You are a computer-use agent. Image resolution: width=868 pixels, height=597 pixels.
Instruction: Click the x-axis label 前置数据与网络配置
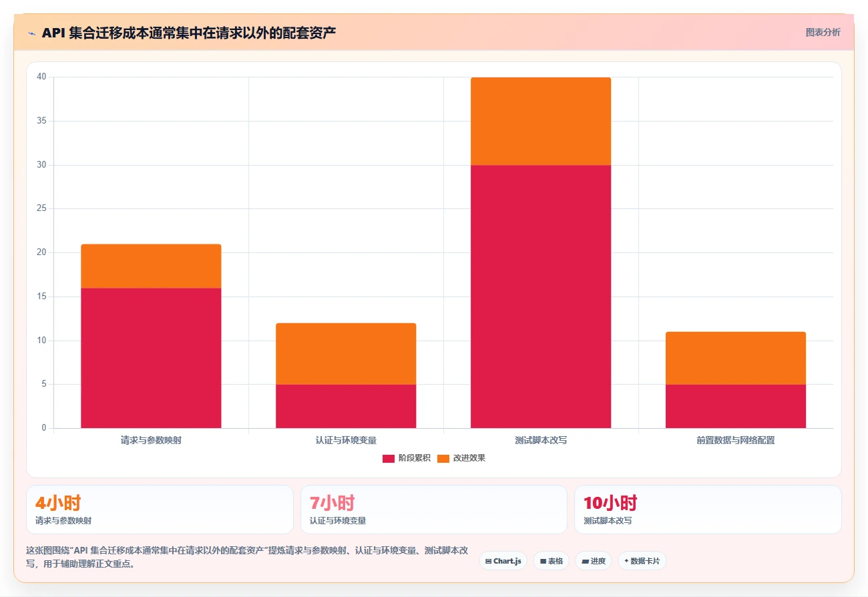pyautogui.click(x=736, y=441)
